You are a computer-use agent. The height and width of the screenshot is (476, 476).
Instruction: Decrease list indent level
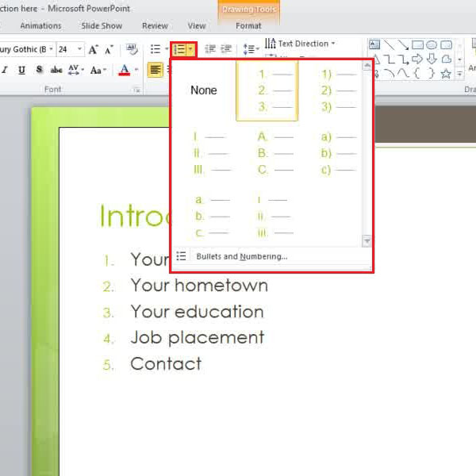click(210, 49)
